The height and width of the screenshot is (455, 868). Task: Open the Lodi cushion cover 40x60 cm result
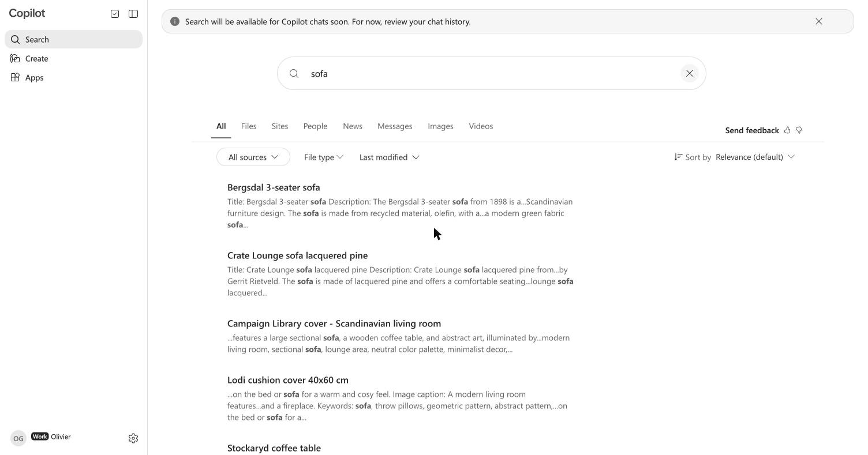point(288,380)
